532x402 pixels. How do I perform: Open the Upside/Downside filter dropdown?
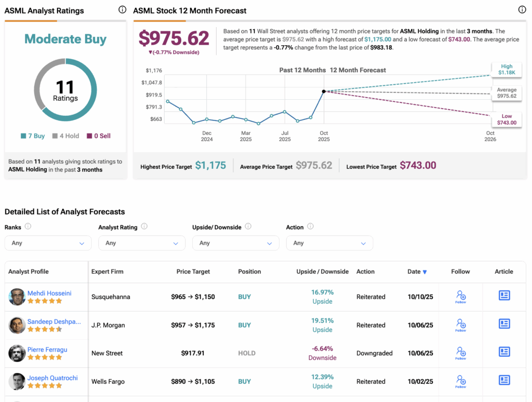click(235, 243)
